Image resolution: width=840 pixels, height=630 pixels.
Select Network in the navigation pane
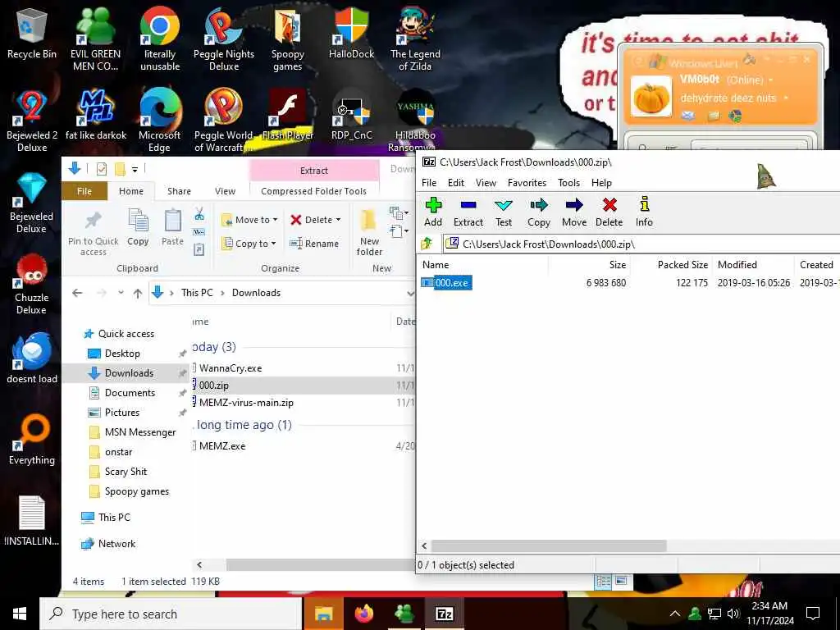point(116,544)
